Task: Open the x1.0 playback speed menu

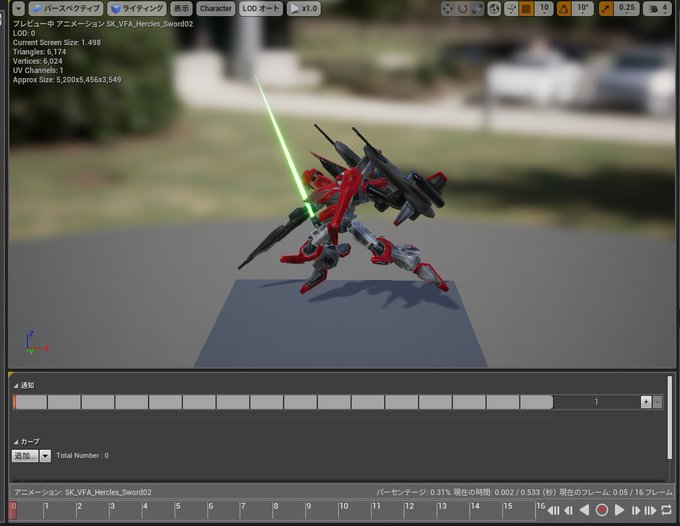Action: (x=304, y=8)
